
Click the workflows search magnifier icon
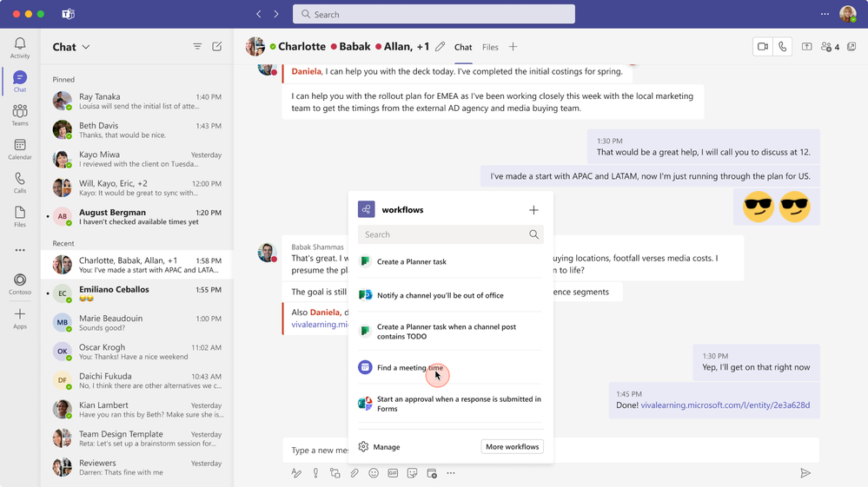tap(533, 234)
